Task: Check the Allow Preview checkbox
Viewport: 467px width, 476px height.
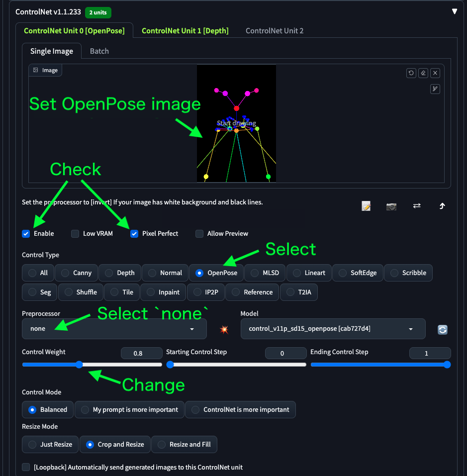Action: pyautogui.click(x=199, y=234)
